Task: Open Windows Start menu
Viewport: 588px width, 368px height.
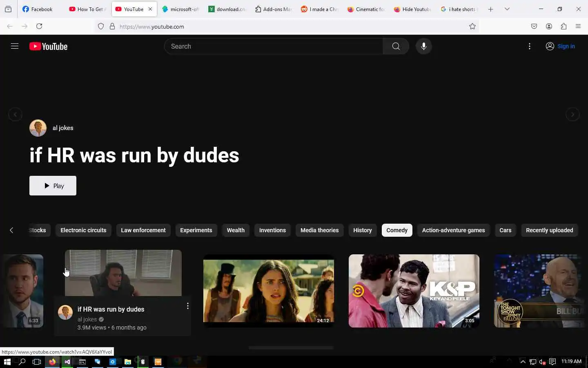Action: tap(7, 362)
